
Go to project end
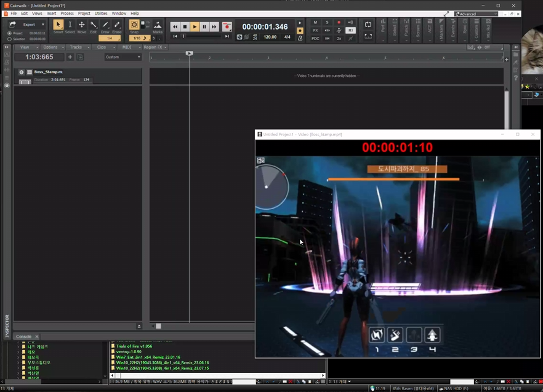227,36
